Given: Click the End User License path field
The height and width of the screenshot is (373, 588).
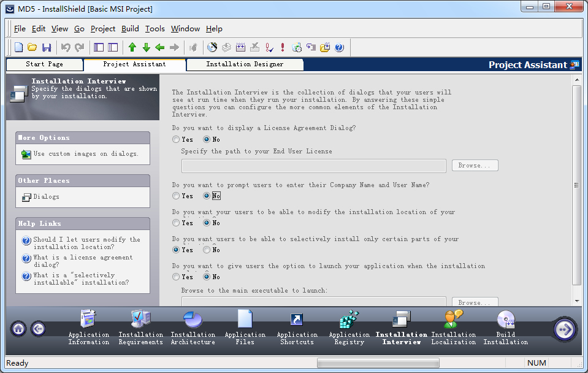Looking at the screenshot, I should 313,166.
